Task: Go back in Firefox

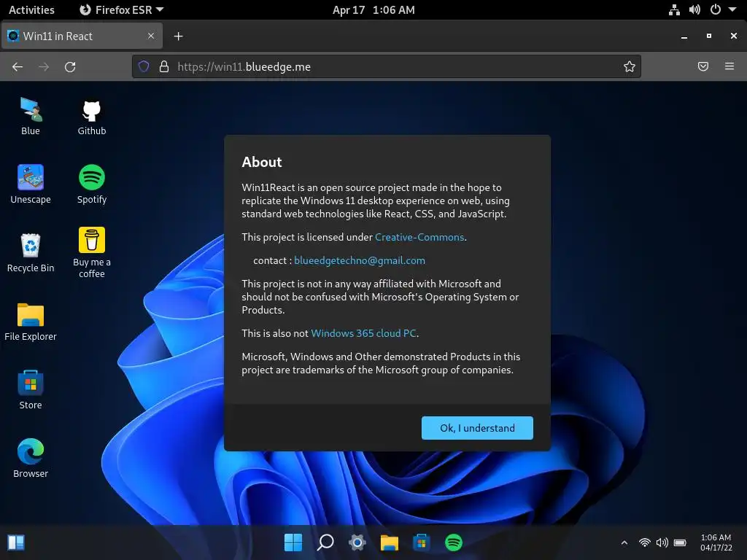Action: (x=18, y=66)
